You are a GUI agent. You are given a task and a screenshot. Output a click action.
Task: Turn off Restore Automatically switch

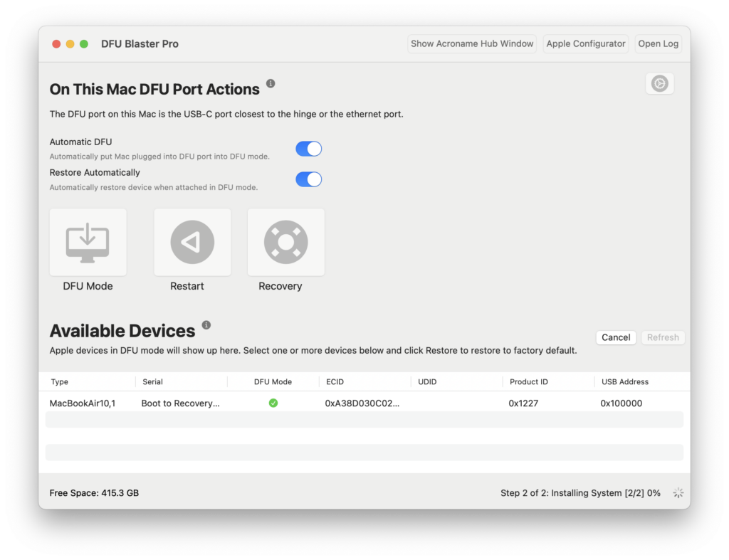[309, 179]
